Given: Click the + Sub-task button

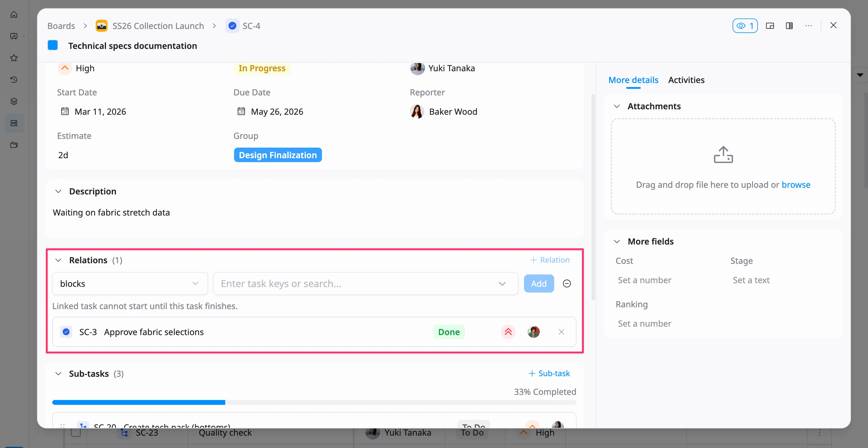Looking at the screenshot, I should [x=549, y=373].
